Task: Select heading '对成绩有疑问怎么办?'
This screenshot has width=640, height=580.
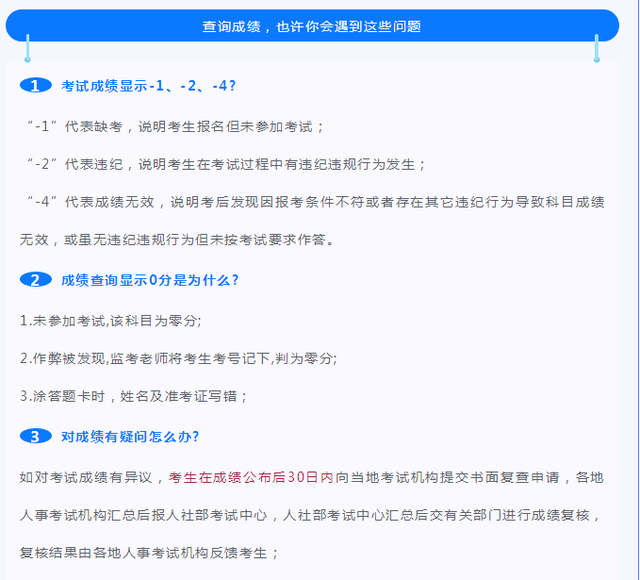Action: 130,437
